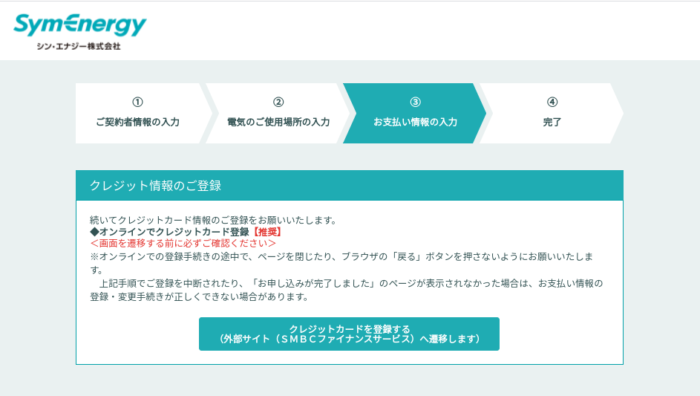Image resolution: width=700 pixels, height=396 pixels.
Task: Click the ※オンラインでの登録手続きの途中で warning line
Action: click(x=342, y=263)
